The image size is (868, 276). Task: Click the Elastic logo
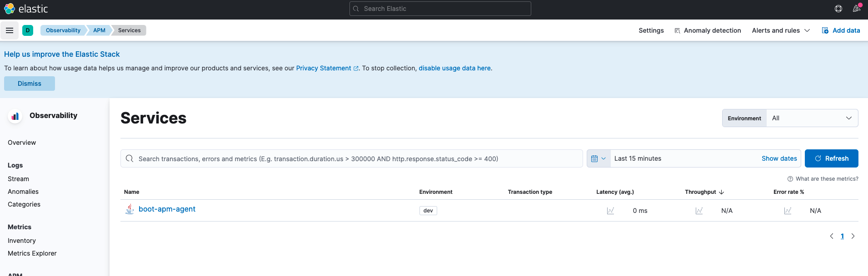click(26, 9)
